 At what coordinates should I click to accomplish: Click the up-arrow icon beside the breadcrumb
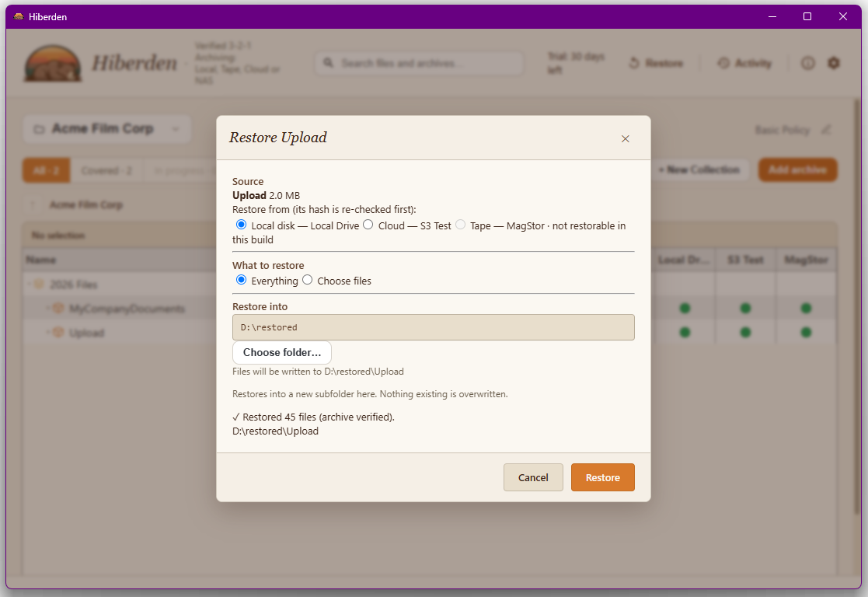coord(32,205)
